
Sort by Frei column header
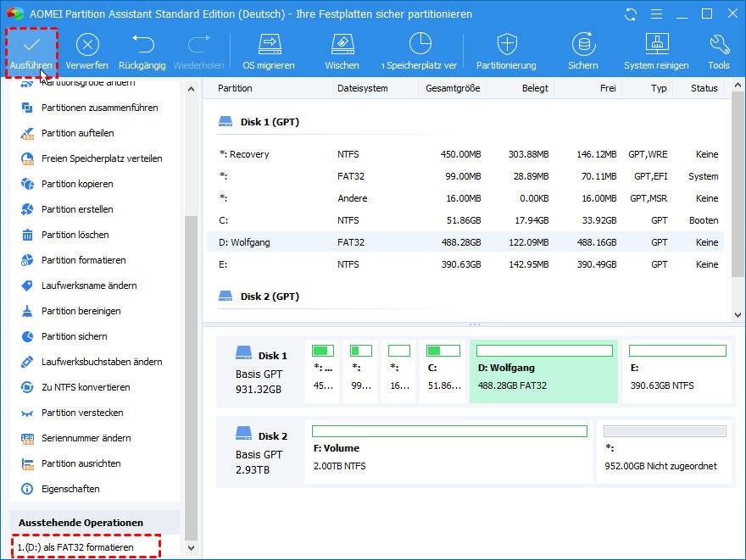608,88
